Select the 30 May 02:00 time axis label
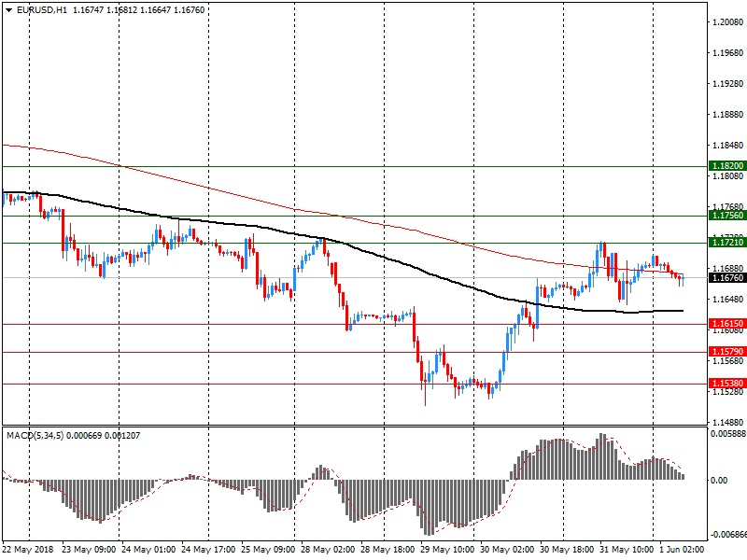The width and height of the screenshot is (747, 560). pos(507,550)
